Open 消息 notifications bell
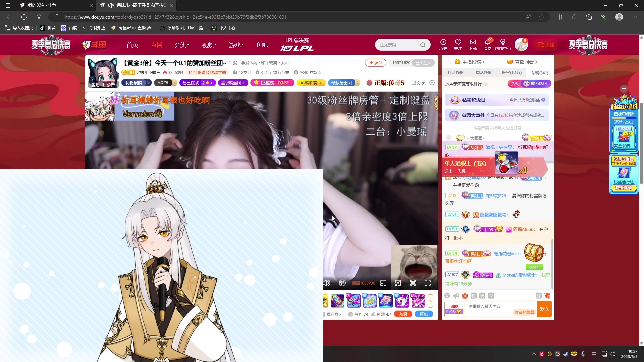Image resolution: width=644 pixels, height=362 pixels. point(487,44)
